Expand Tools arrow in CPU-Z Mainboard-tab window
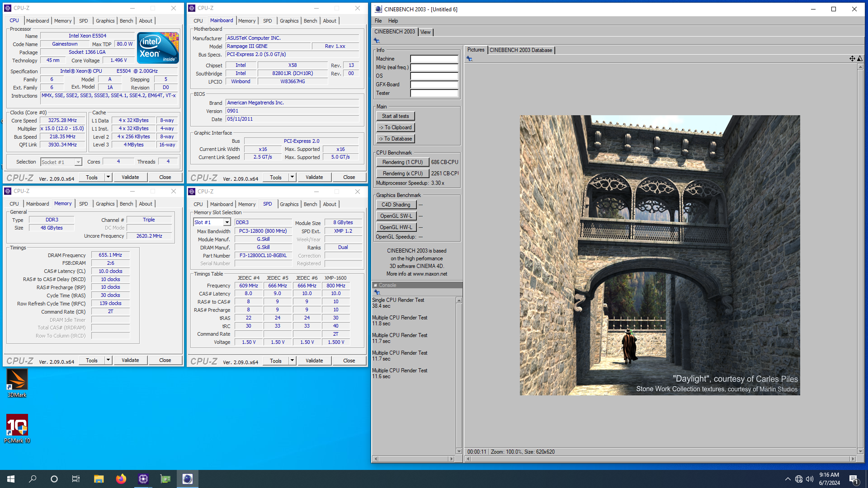This screenshot has height=488, width=868. (x=292, y=177)
